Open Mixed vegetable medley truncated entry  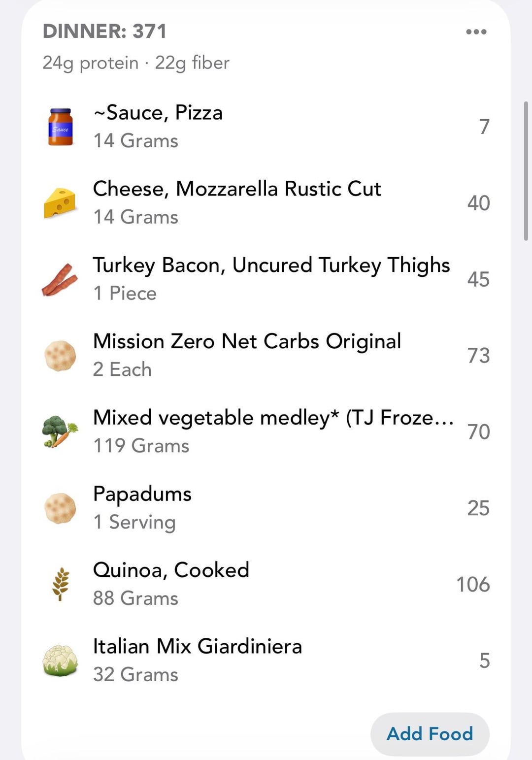coord(273,418)
